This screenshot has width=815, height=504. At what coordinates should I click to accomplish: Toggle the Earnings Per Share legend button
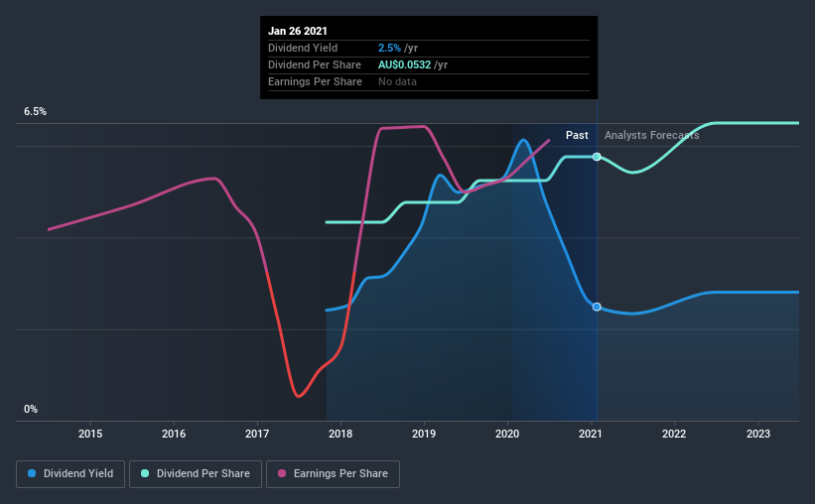[334, 474]
